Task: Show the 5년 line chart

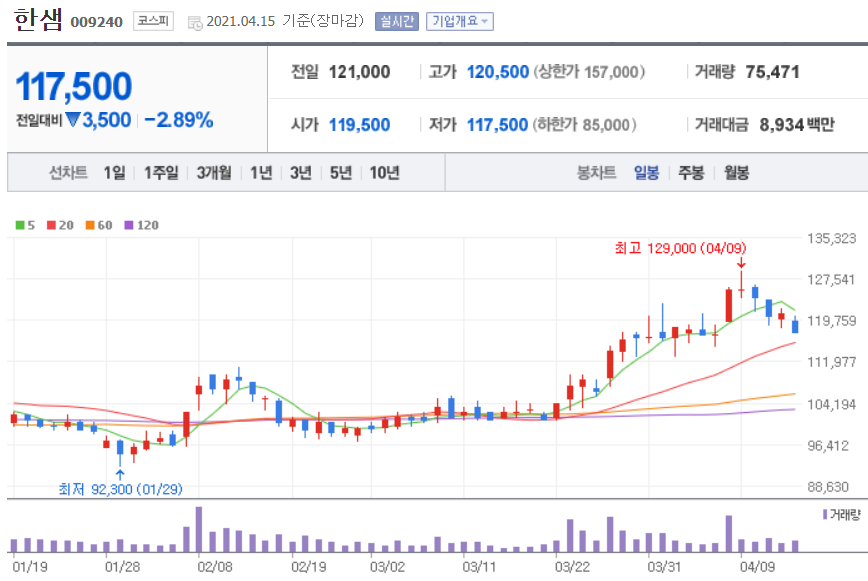Action: coord(341,173)
